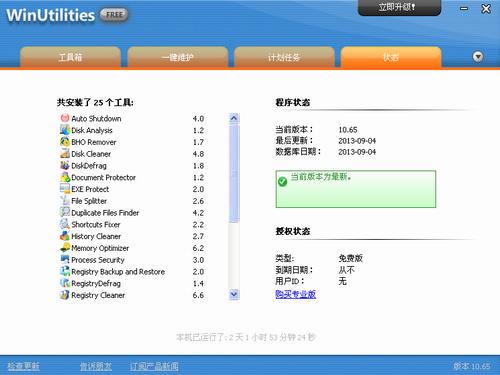Click the 检查更新 link
Viewport: 500px width, 375px height.
23,366
